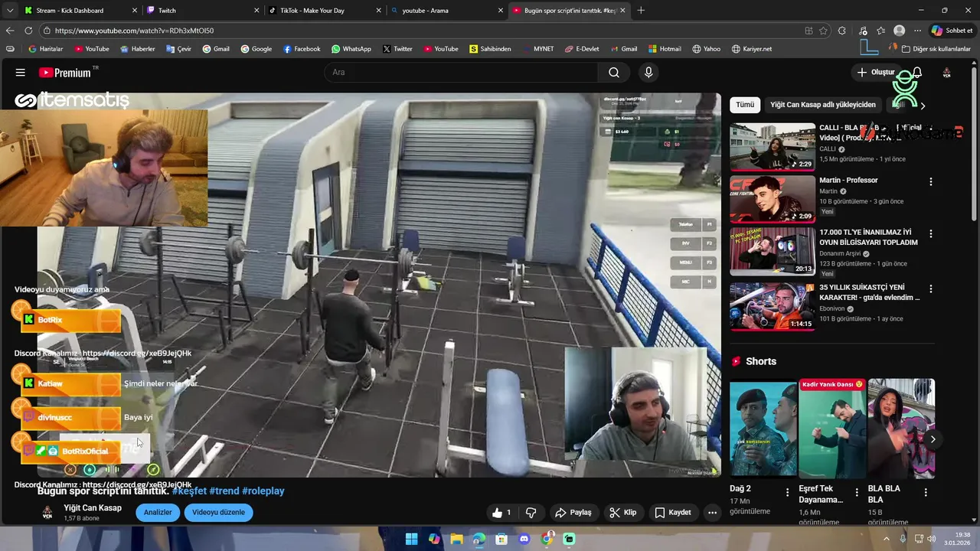Add this page to favorites star icon

pyautogui.click(x=824, y=31)
